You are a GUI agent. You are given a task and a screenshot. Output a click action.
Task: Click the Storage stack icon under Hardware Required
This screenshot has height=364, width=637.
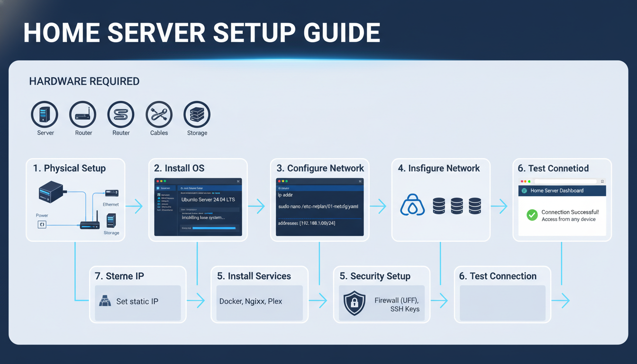197,115
